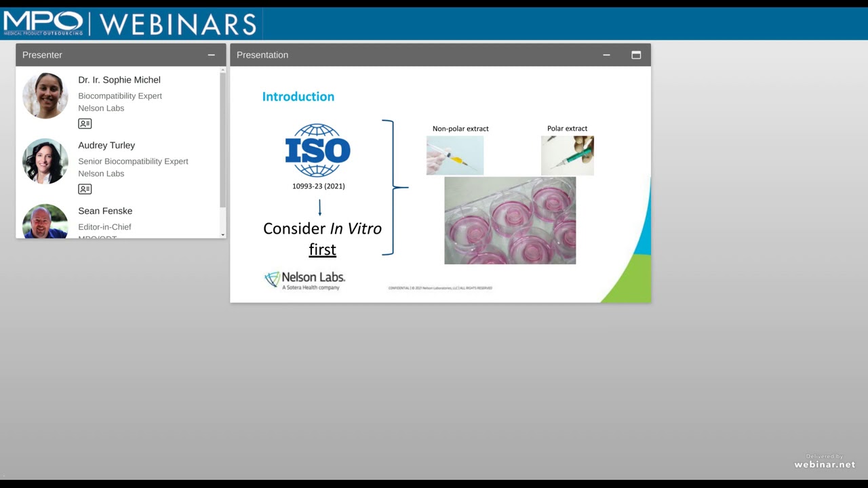Click Dr. Ir. Sophie Michel's photo
Image resolution: width=868 pixels, height=488 pixels.
pos(45,96)
